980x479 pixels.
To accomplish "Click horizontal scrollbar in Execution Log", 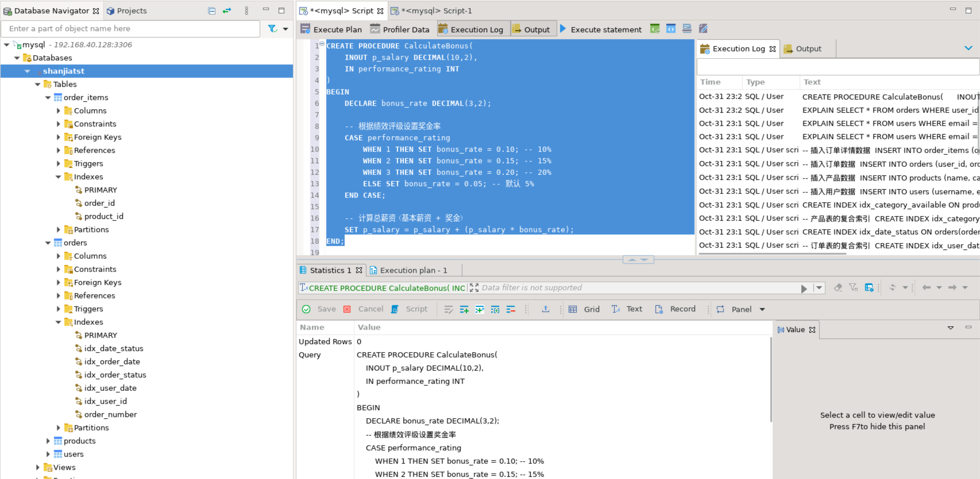I will pos(772,253).
